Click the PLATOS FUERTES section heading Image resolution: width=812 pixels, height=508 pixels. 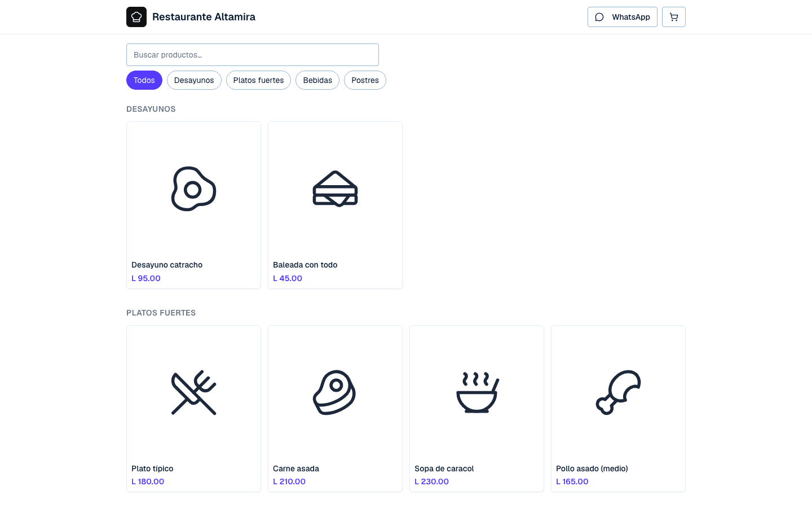(x=161, y=313)
